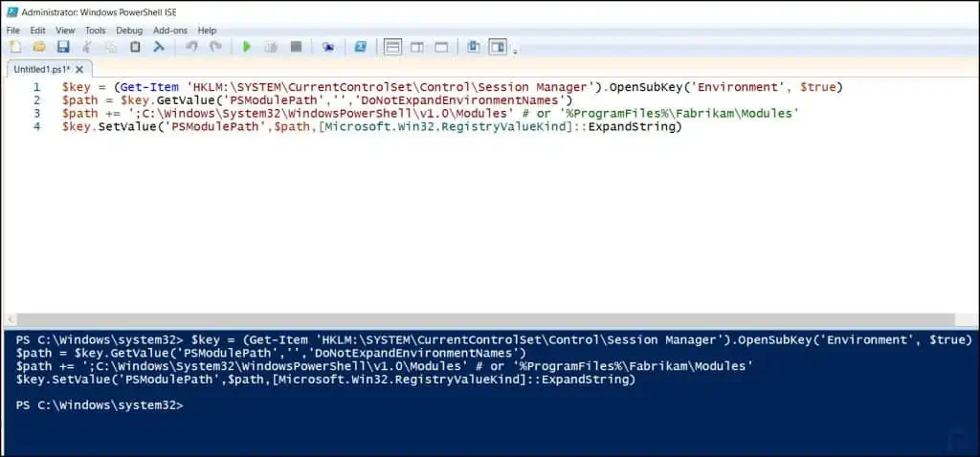This screenshot has height=457, width=980.
Task: Open the Edit menu
Action: pos(37,30)
